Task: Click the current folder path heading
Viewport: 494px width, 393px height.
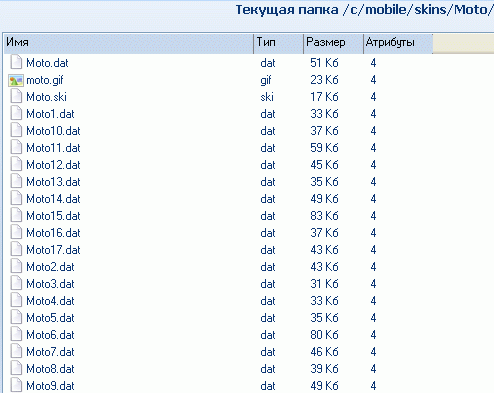Action: pyautogui.click(x=365, y=10)
